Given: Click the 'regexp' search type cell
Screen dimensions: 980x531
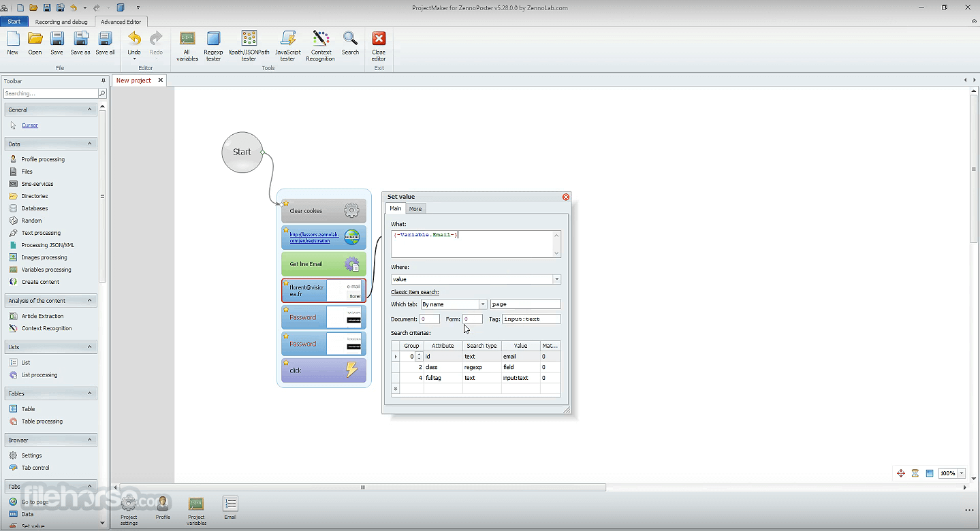Looking at the screenshot, I should 482,367.
